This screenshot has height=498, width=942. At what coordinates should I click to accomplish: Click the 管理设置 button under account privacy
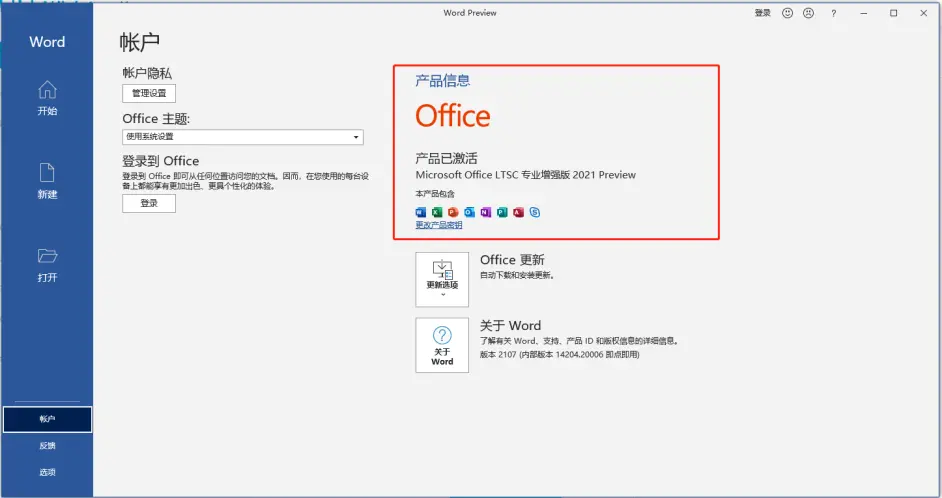[149, 93]
